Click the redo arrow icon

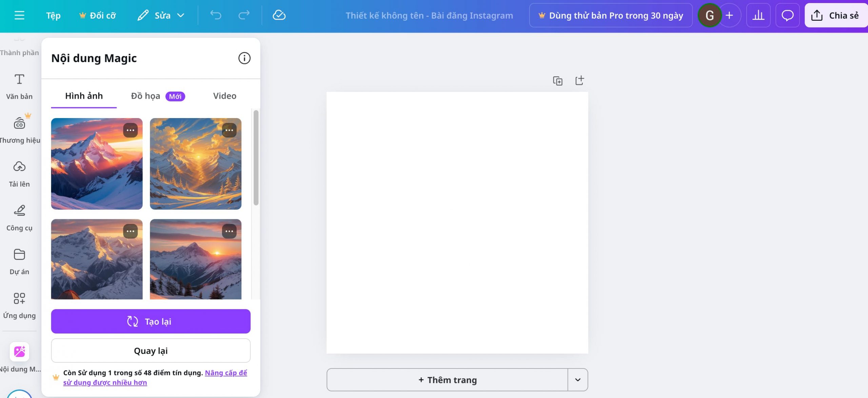click(x=244, y=15)
